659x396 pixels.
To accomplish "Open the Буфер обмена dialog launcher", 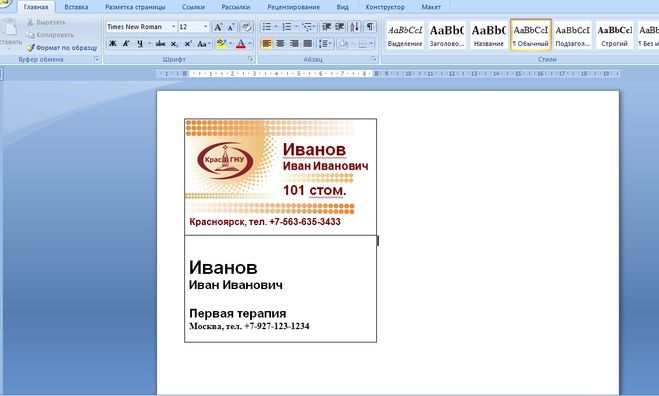I will pos(96,59).
